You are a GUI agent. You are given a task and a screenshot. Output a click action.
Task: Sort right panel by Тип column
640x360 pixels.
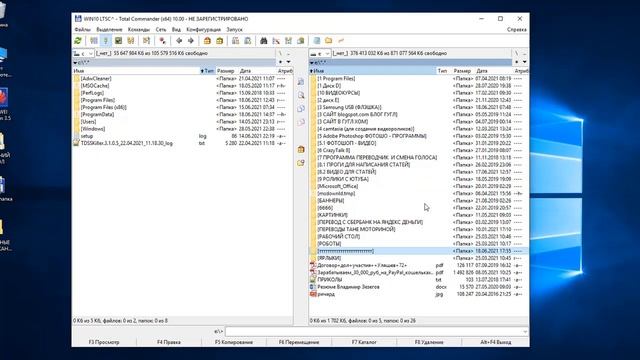pyautogui.click(x=443, y=71)
